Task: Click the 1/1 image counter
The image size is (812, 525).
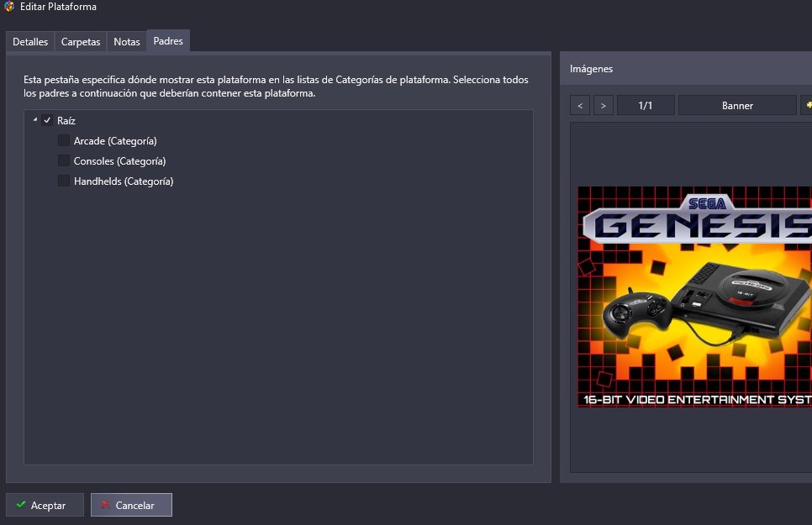Action: 646,105
